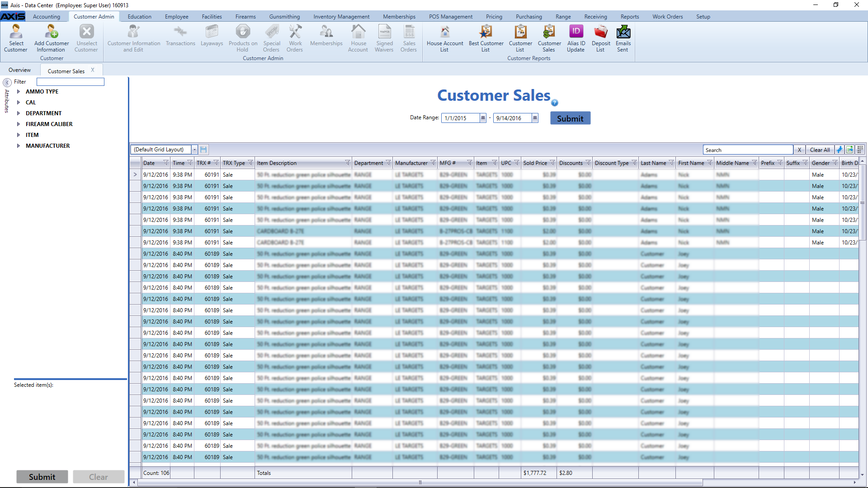This screenshot has width=868, height=488.
Task: Open the Customer List report
Action: [520, 38]
